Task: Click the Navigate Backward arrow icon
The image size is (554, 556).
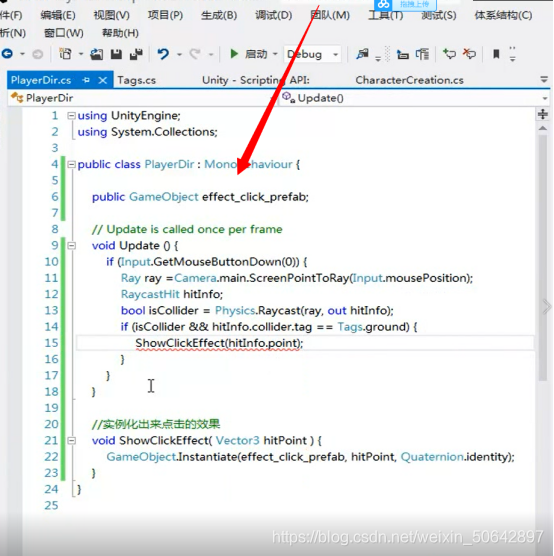Action: pos(7,54)
